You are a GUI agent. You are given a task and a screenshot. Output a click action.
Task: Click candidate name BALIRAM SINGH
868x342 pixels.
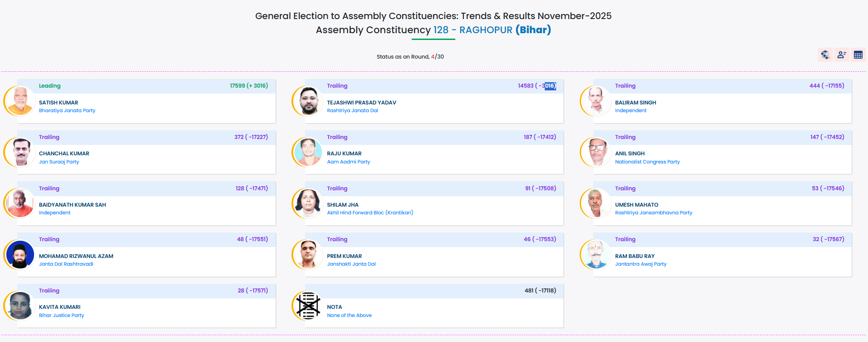click(636, 103)
